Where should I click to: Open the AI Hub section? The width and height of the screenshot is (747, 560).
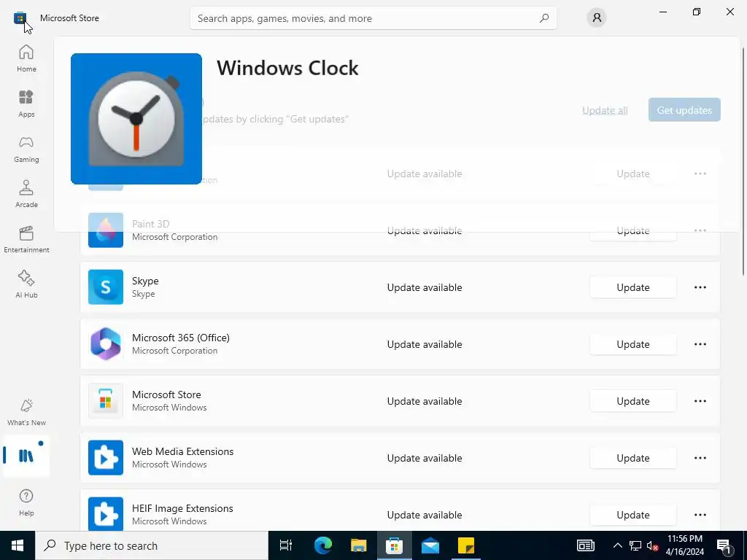[26, 284]
